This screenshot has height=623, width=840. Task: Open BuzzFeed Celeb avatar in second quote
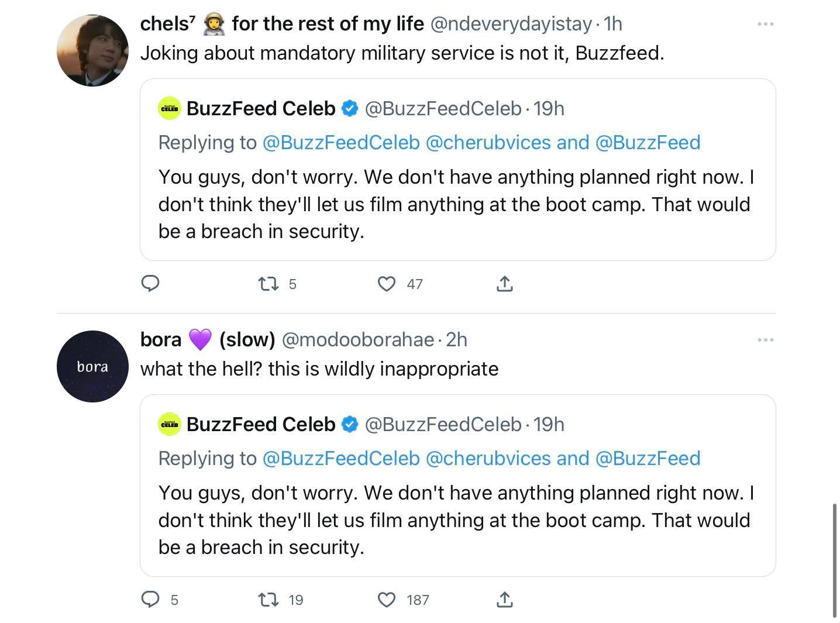[x=170, y=424]
